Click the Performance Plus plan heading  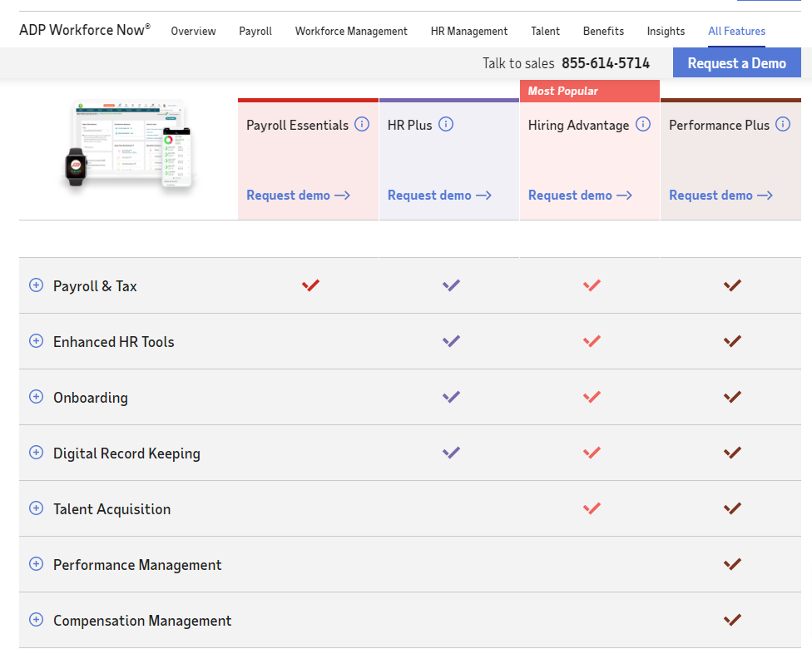[x=720, y=126]
